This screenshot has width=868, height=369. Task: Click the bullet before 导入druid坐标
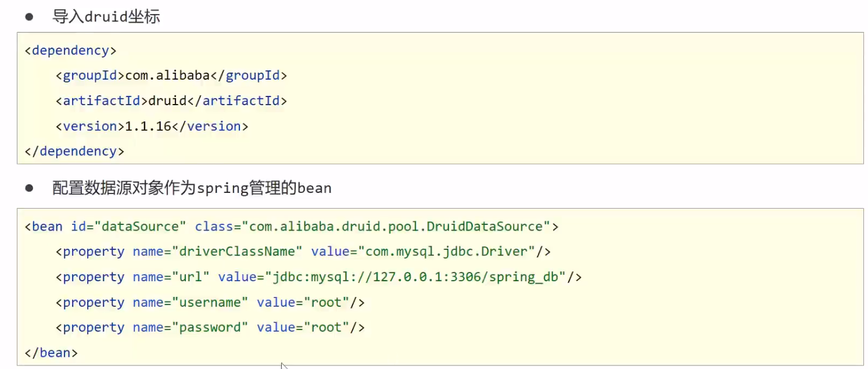pos(29,16)
